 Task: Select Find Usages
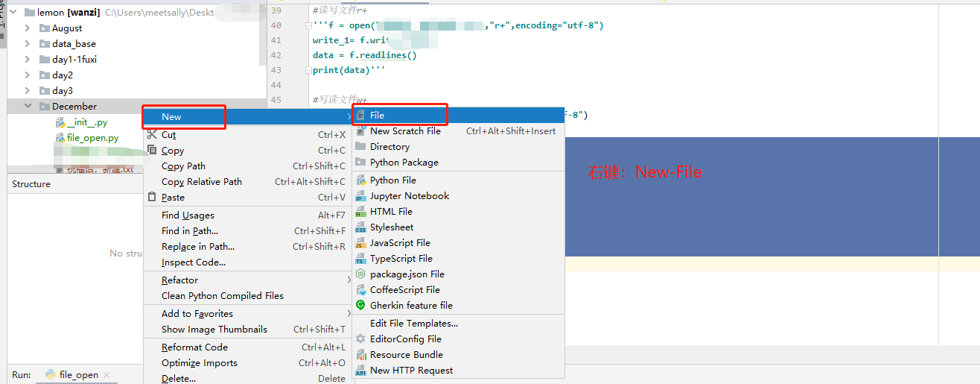click(247, 215)
